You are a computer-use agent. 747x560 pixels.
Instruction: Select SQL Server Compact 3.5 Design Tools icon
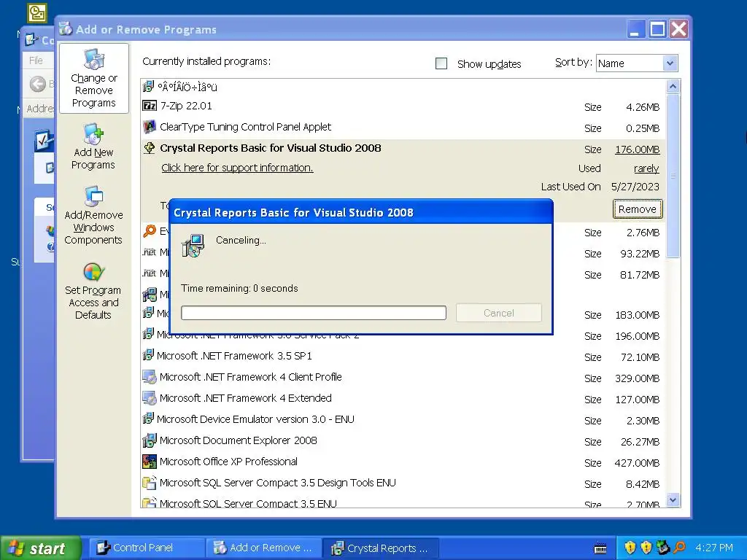click(x=150, y=483)
